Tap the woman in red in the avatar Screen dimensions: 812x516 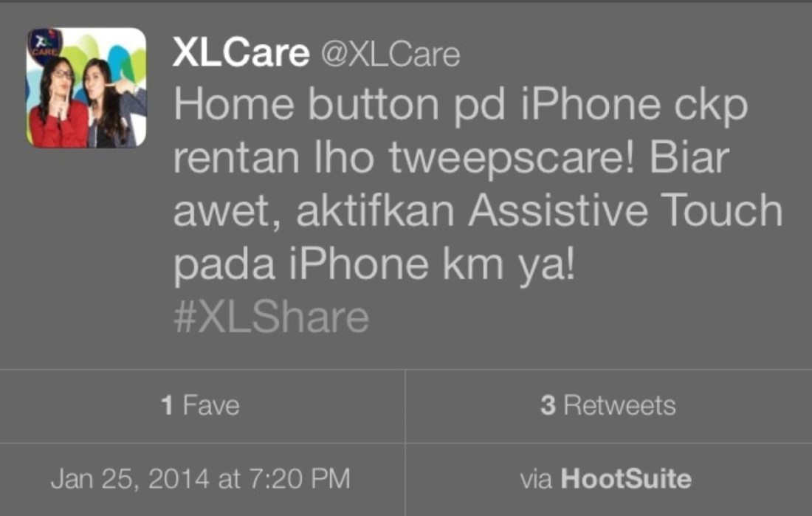tap(58, 103)
